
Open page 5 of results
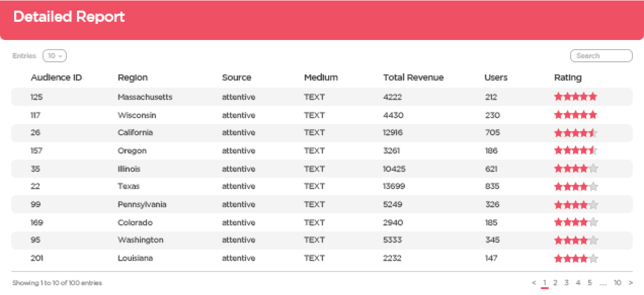pos(590,283)
